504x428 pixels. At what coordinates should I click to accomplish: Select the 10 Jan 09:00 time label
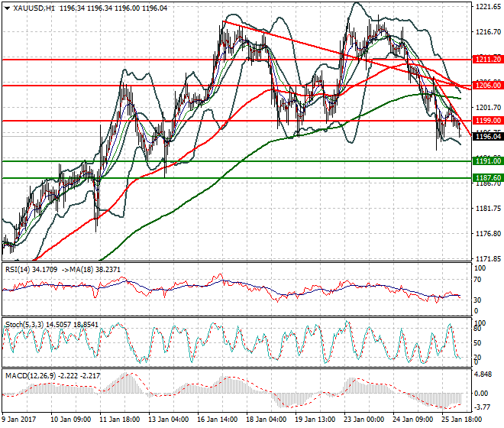click(71, 420)
